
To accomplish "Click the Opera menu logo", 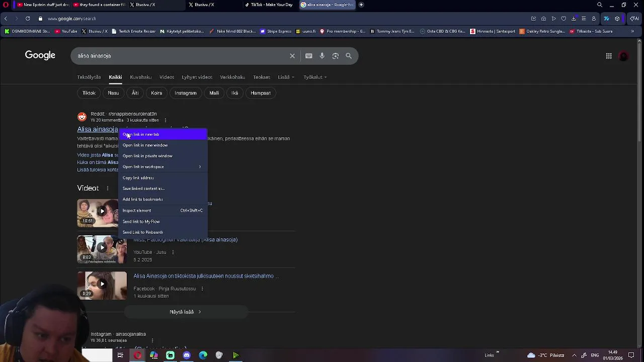I will 5,5.
